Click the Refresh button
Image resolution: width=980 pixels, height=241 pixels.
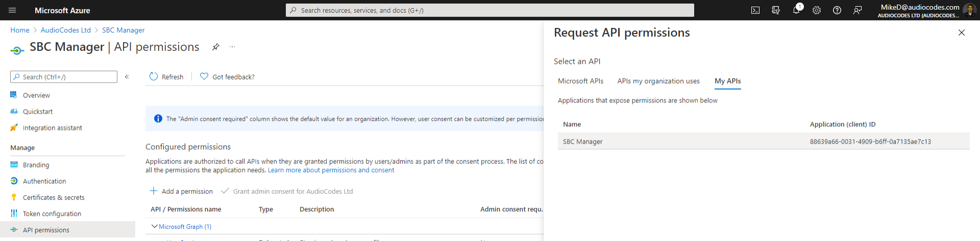point(166,77)
